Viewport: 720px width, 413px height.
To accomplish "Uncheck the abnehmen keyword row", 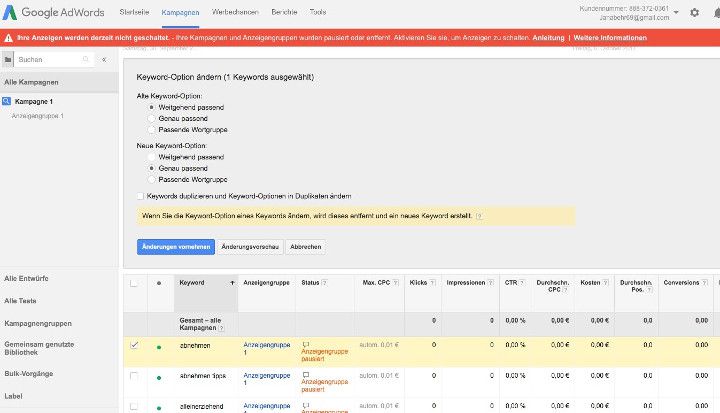I will pyautogui.click(x=134, y=345).
